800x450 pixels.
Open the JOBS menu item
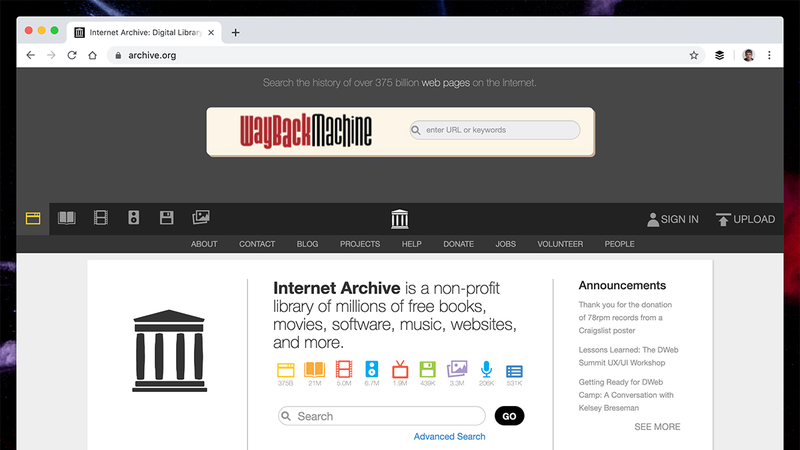[x=506, y=244]
